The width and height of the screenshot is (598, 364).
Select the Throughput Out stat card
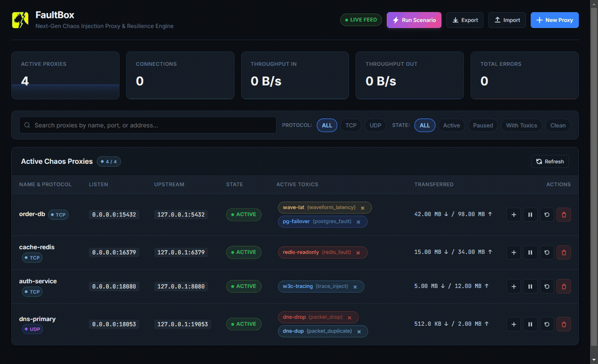pos(410,75)
